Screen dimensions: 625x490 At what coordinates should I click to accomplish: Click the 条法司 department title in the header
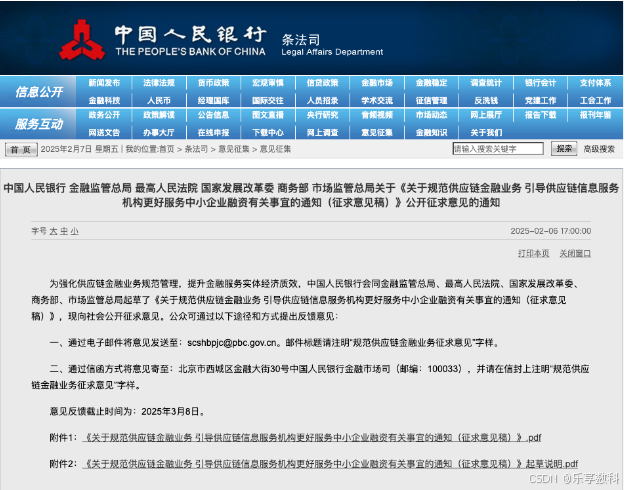(x=301, y=39)
